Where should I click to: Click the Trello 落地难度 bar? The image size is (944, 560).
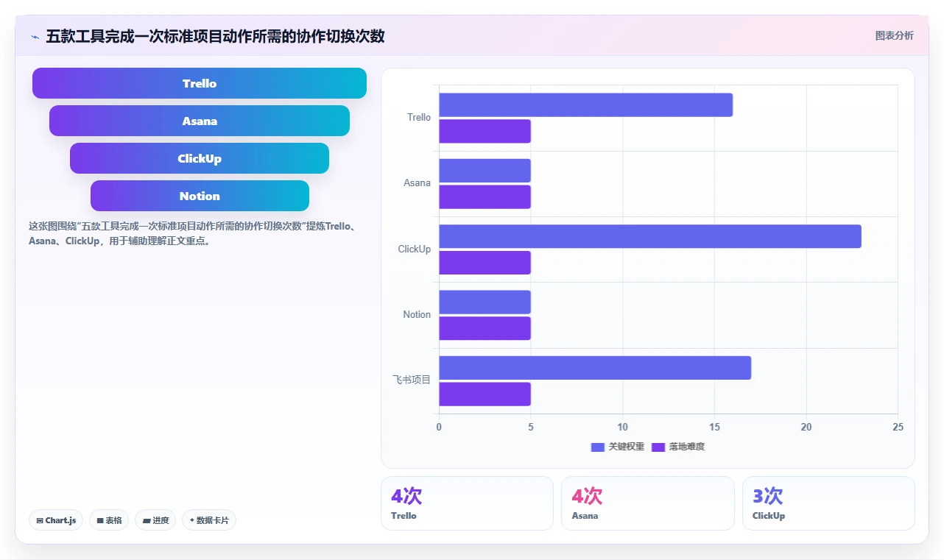click(485, 131)
